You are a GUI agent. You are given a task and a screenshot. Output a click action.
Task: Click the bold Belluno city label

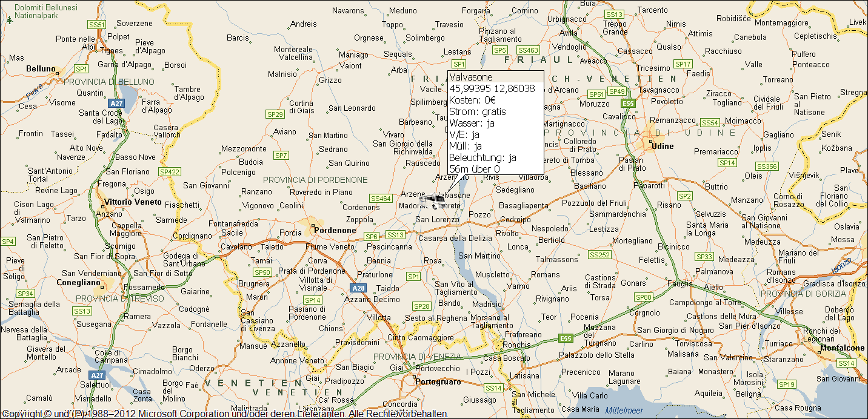(x=41, y=69)
